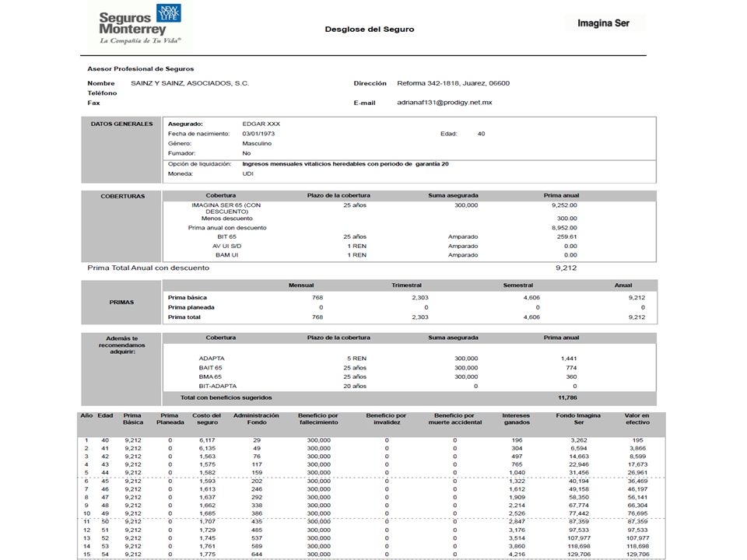
Task: Click the recommended coverage "ADAPTA"
Action: click(x=212, y=359)
